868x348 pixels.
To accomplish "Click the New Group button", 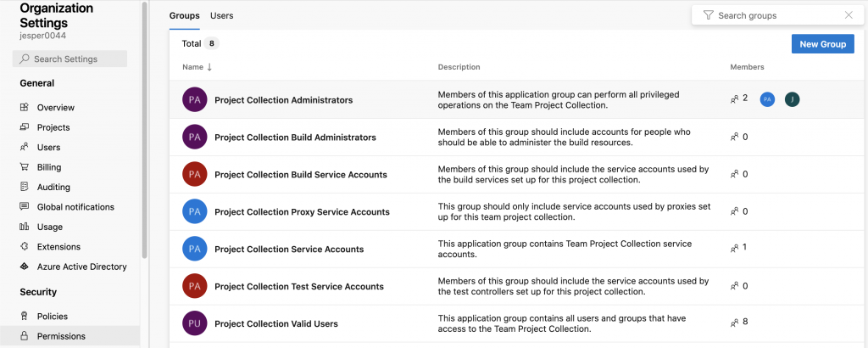I will 822,44.
